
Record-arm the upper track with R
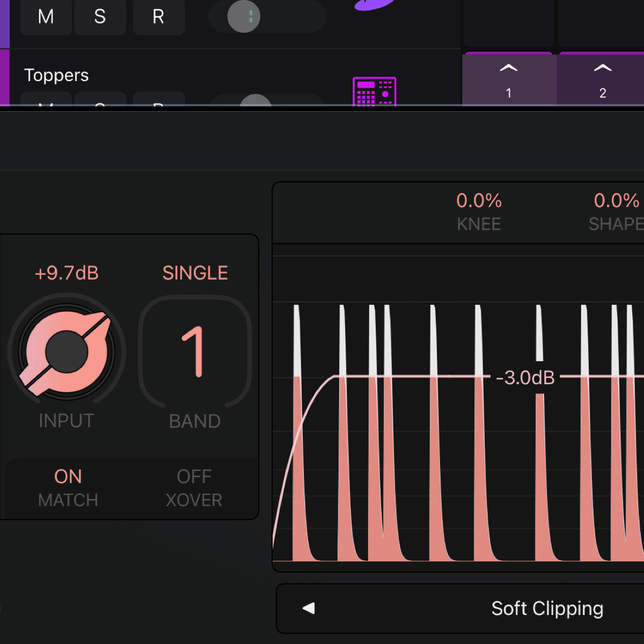(158, 17)
